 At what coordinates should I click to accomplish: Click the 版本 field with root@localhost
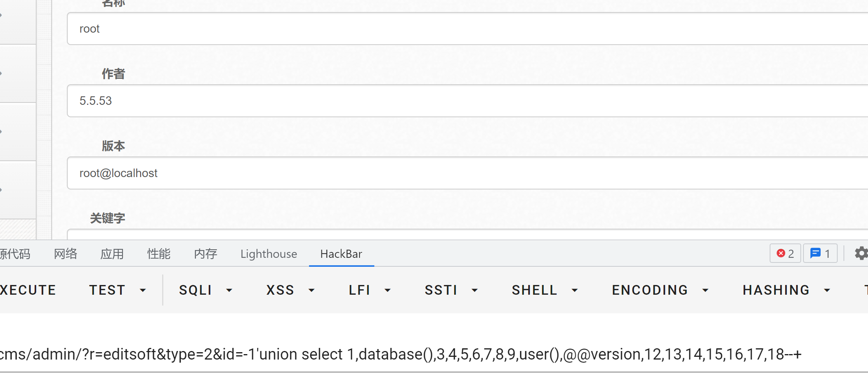[467, 173]
